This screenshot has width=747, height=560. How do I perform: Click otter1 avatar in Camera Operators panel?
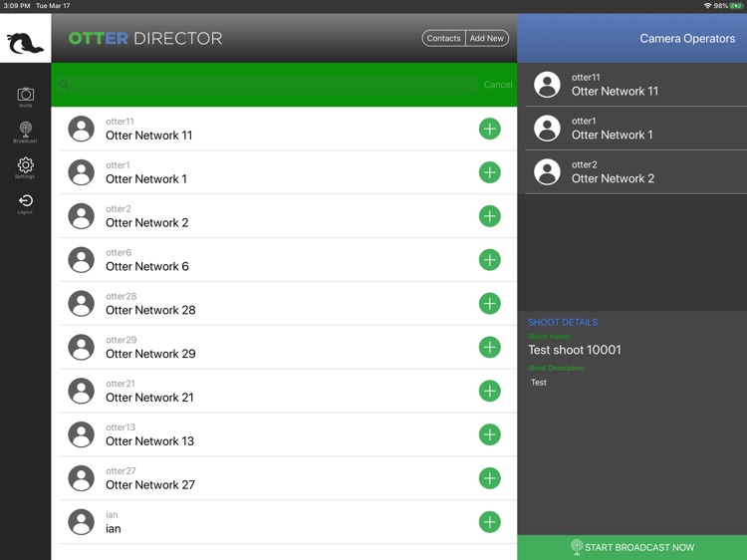click(x=547, y=129)
